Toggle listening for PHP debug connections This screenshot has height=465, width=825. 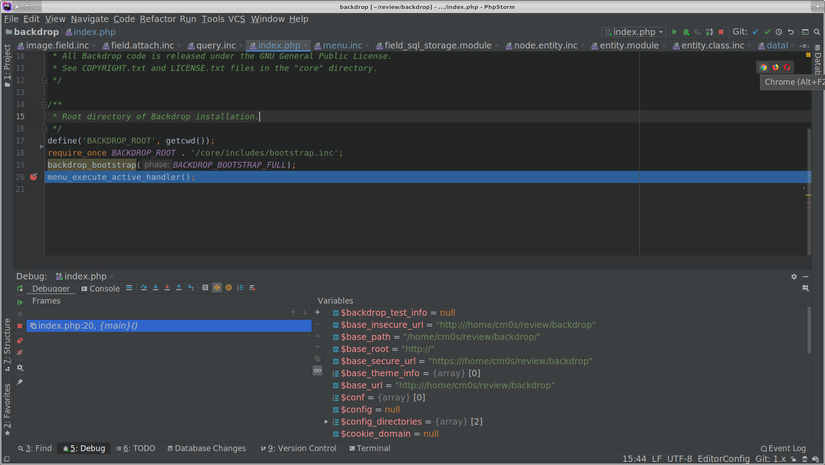(709, 32)
